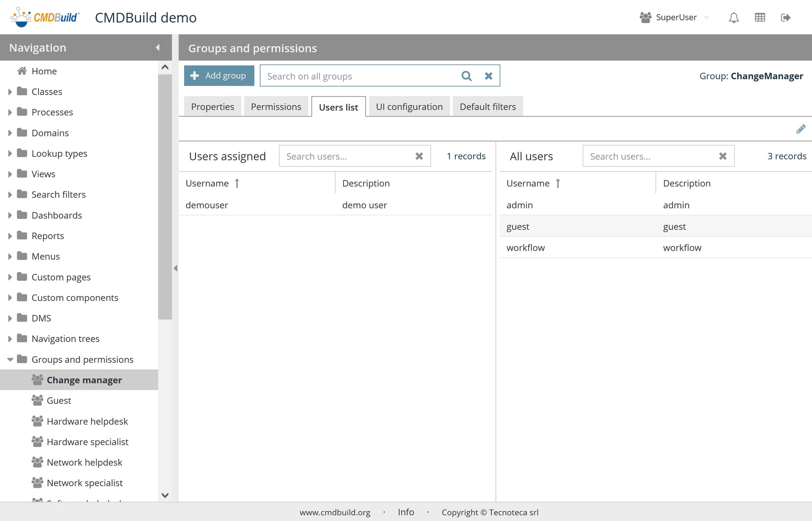This screenshot has width=812, height=521.
Task: Click the pencil edit icon
Action: (801, 129)
